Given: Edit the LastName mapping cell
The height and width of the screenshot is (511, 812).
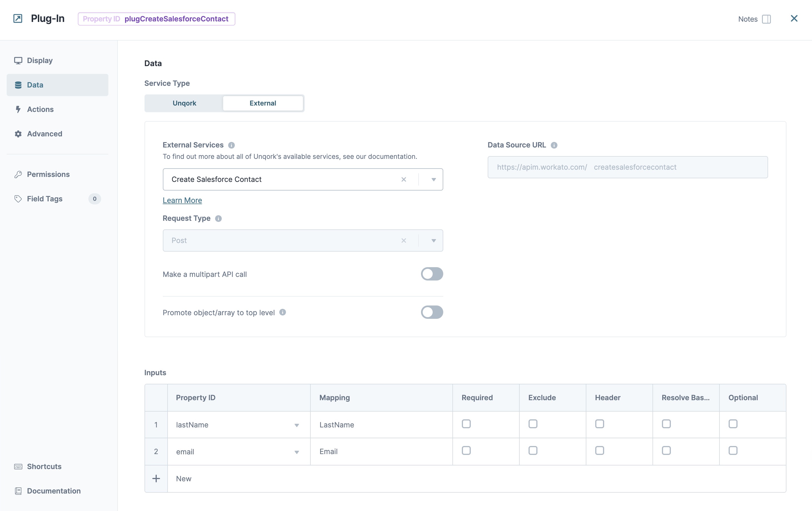Looking at the screenshot, I should click(381, 425).
